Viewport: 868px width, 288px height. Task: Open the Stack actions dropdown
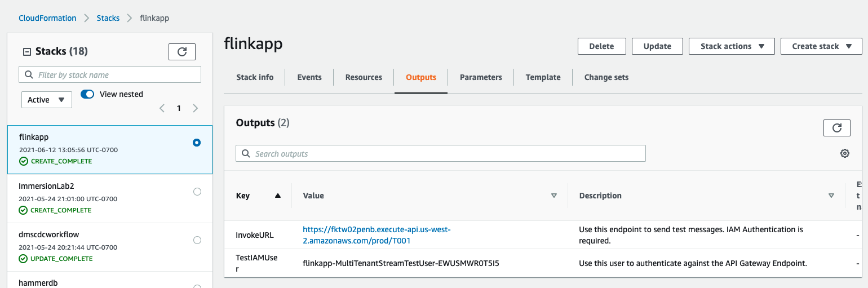click(x=732, y=46)
